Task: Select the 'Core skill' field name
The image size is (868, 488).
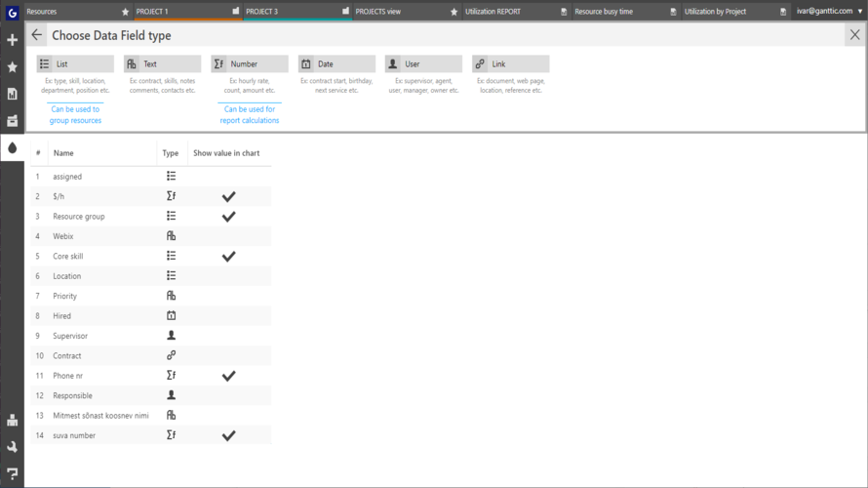Action: [x=68, y=257]
